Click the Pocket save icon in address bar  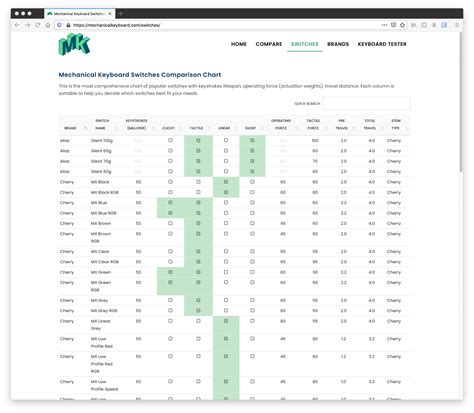pos(393,25)
